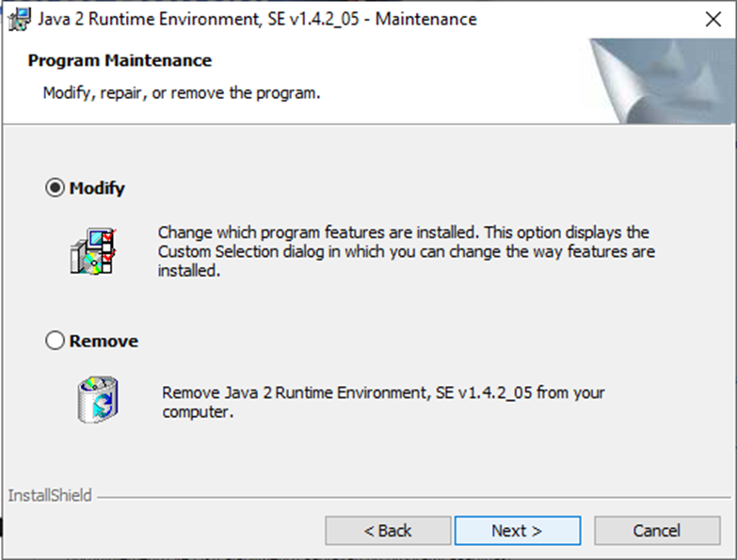Click the Java 2 Runtime Environment window title

[x=257, y=19]
